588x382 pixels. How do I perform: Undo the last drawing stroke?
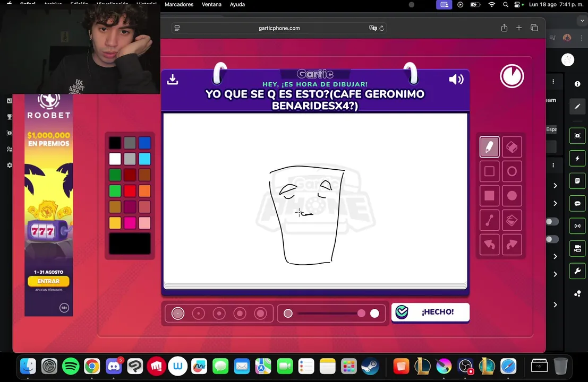point(489,245)
